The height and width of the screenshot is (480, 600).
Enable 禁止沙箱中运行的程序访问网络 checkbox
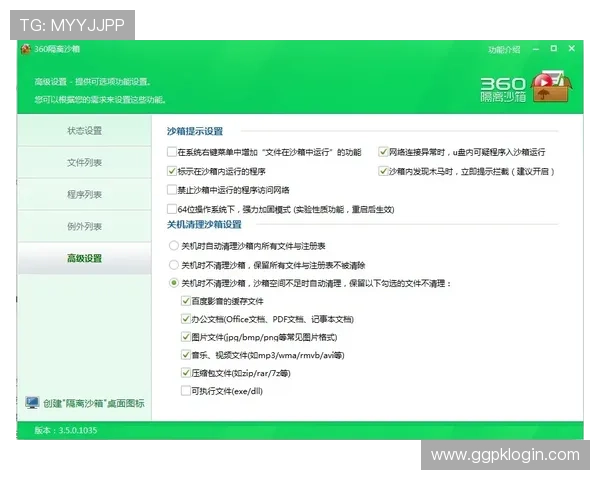point(171,190)
